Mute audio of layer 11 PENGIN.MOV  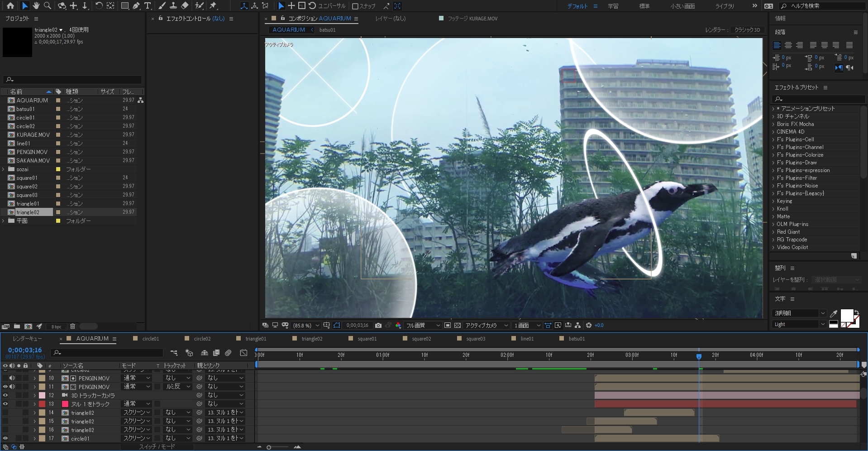pos(12,387)
